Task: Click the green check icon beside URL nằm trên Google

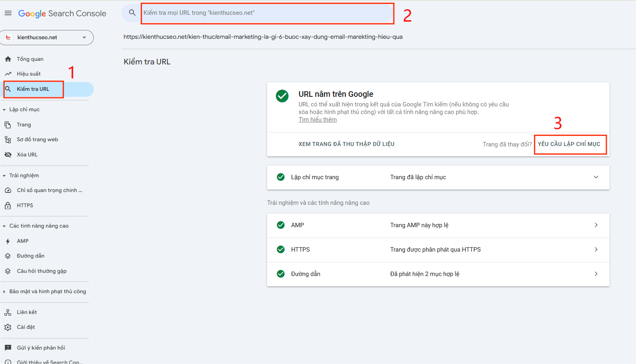Action: click(282, 96)
